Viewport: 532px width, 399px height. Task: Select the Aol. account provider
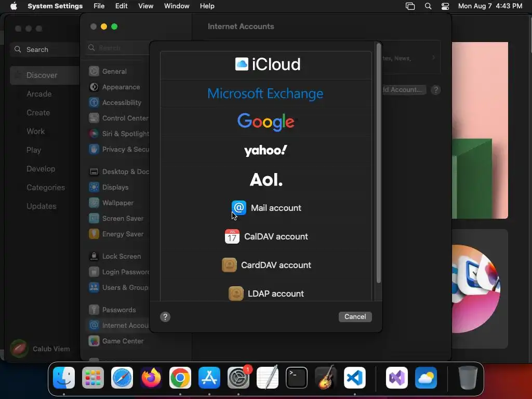point(266,179)
